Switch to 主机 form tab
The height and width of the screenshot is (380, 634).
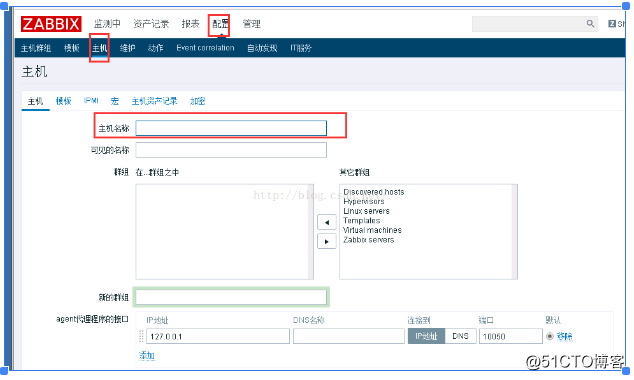coord(35,101)
